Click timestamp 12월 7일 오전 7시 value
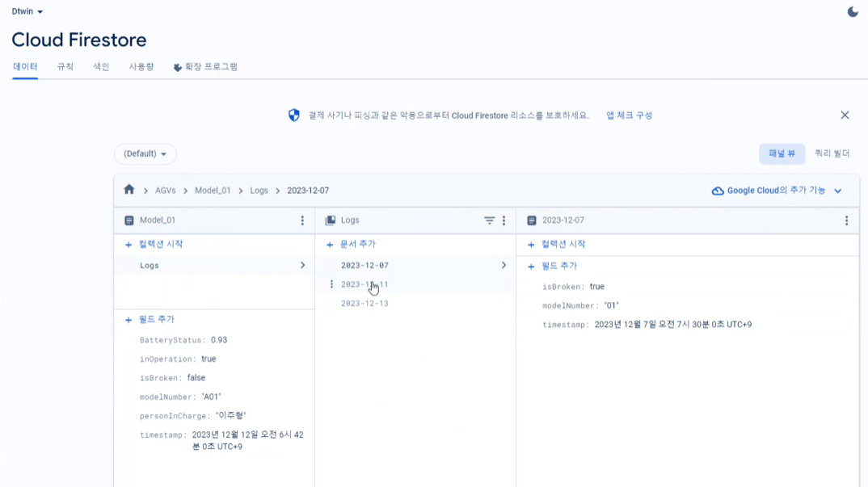Viewport: 868px width, 487px height. [x=673, y=325]
